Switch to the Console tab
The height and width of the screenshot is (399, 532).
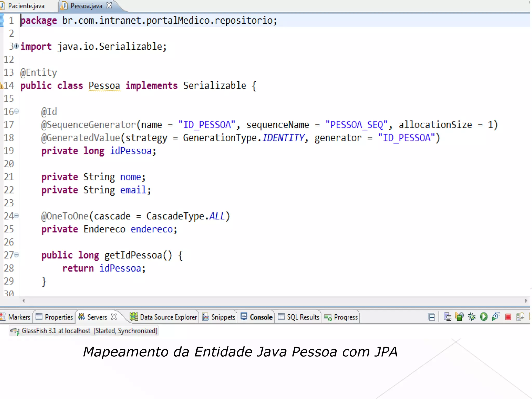[256, 317]
